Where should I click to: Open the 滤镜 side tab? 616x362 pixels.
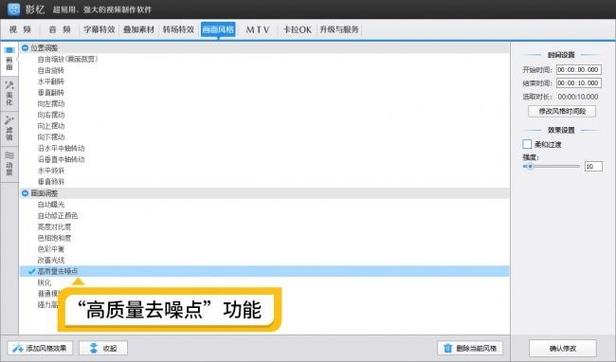9,128
